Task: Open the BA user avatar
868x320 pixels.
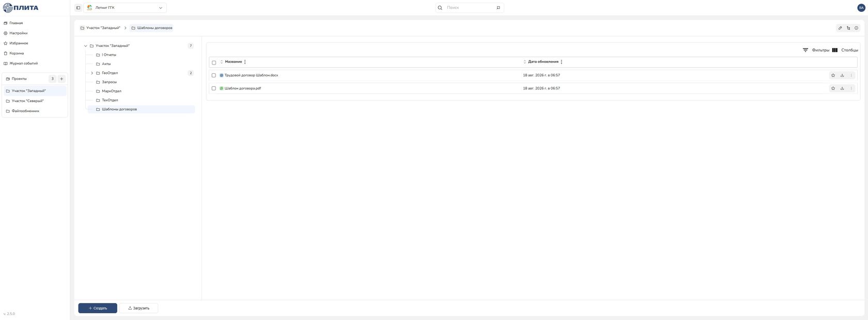Action: coord(861,8)
